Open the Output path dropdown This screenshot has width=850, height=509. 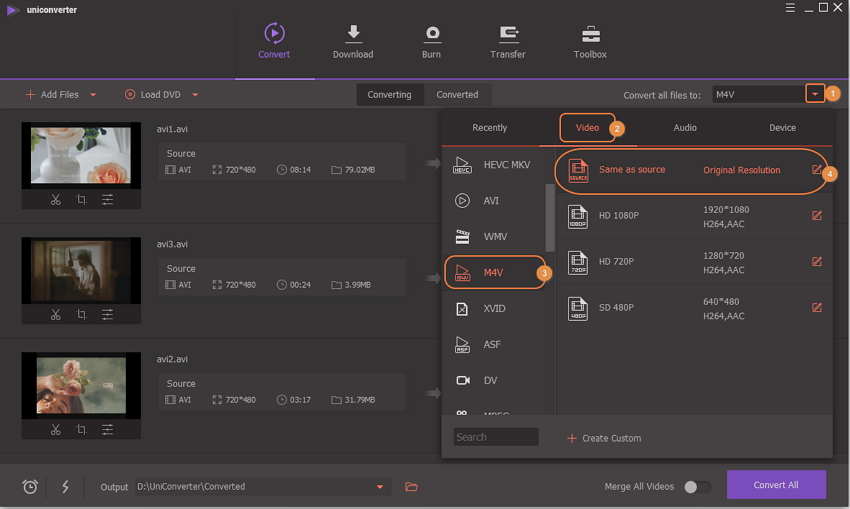click(x=380, y=487)
